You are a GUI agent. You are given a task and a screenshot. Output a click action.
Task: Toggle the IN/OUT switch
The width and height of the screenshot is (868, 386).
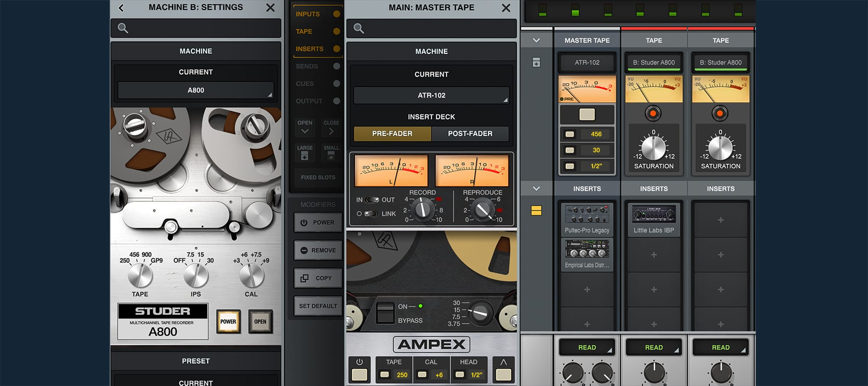[x=372, y=200]
